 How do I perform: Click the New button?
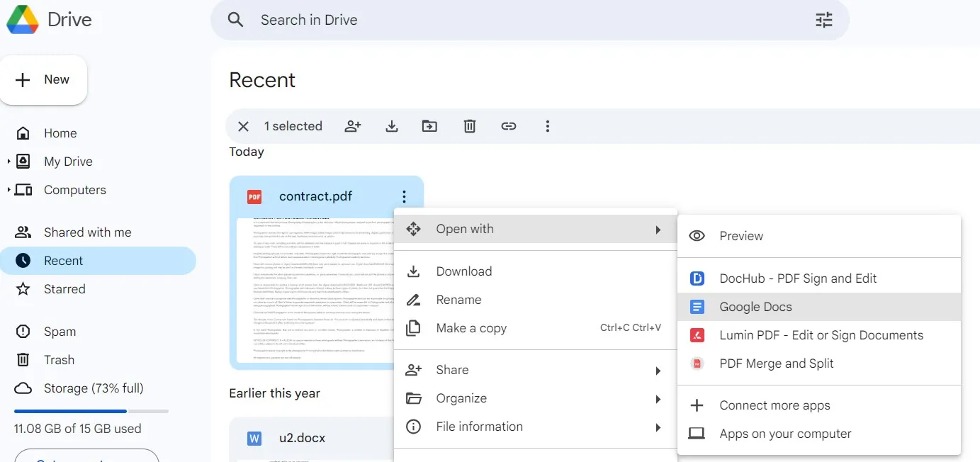tap(44, 79)
